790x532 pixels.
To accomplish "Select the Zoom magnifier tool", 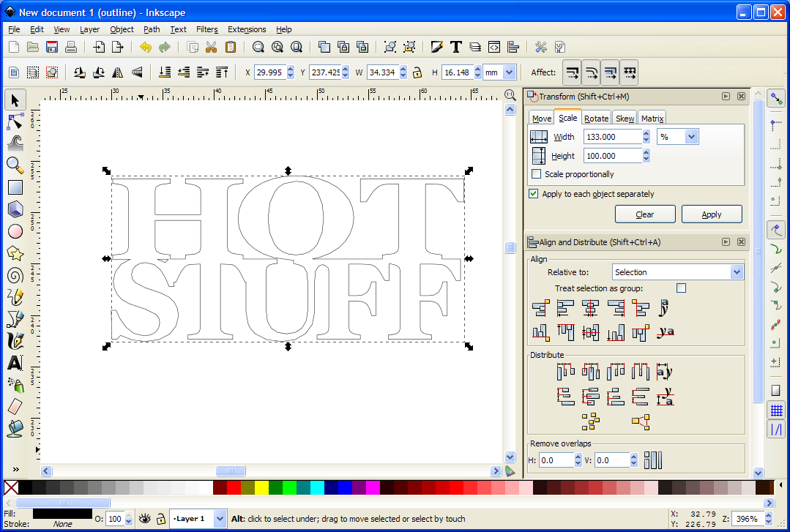I will click(x=15, y=165).
